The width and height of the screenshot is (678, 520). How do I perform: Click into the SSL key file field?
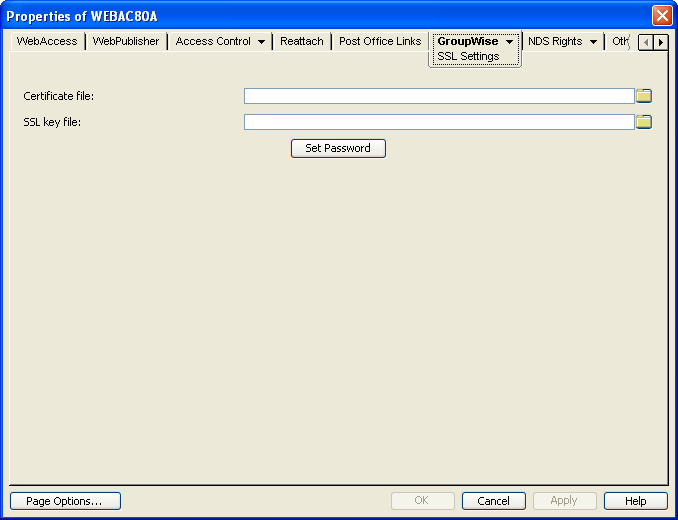pos(439,122)
